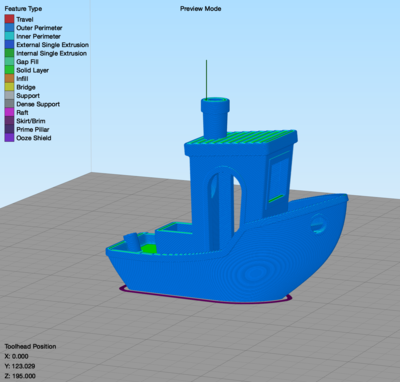Click the orange Infill color swatch
This screenshot has width=400, height=382.
[x=9, y=79]
